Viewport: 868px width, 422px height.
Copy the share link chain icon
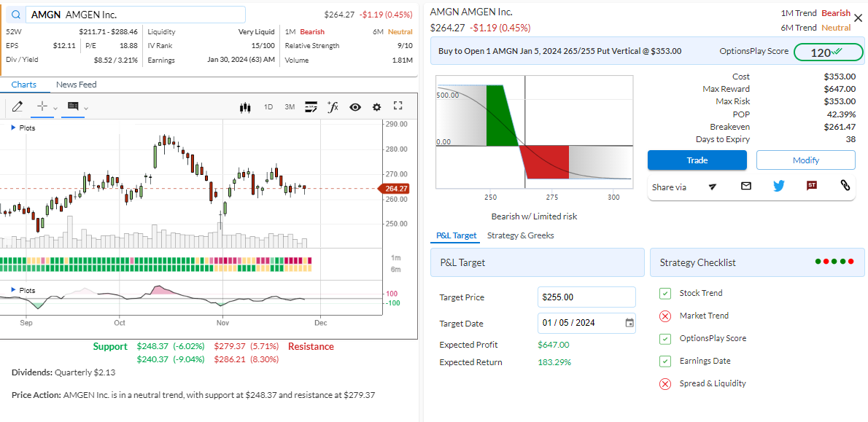tap(845, 185)
